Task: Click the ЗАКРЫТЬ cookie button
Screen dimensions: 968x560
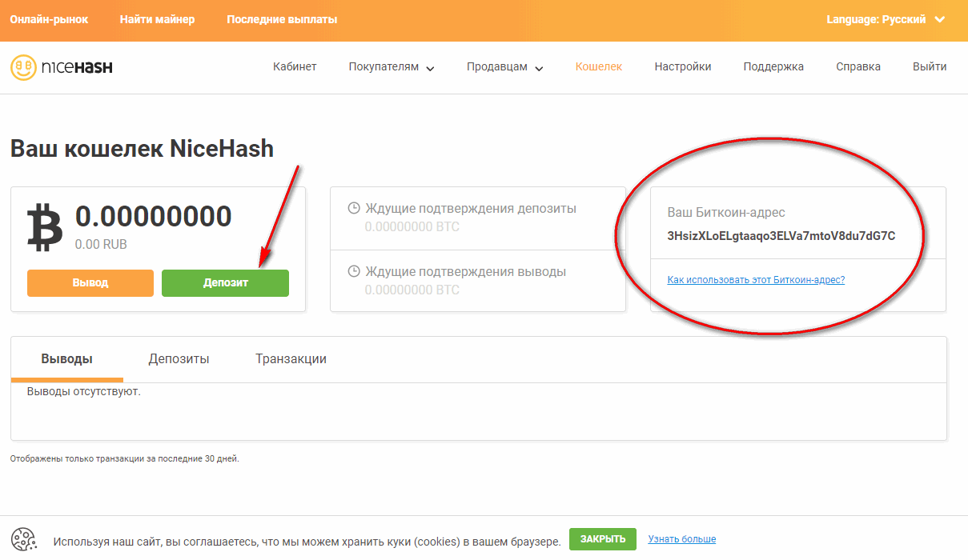Action: coord(603,539)
